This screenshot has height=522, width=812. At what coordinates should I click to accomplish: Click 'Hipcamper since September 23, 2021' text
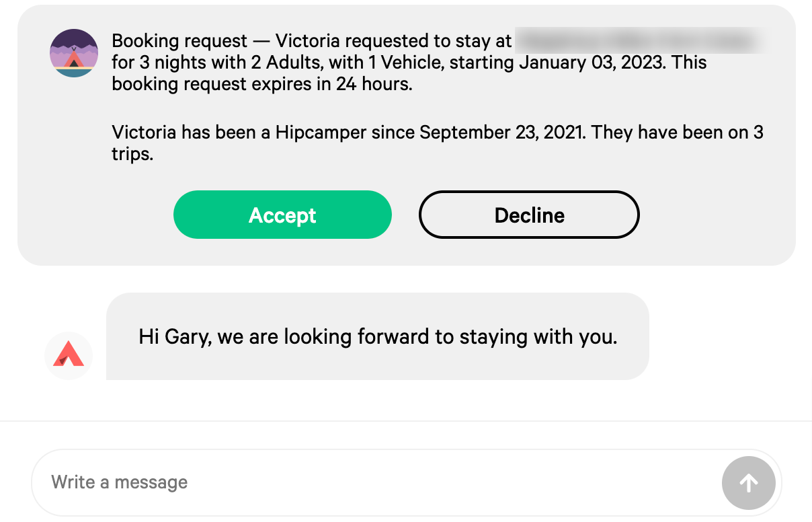430,132
